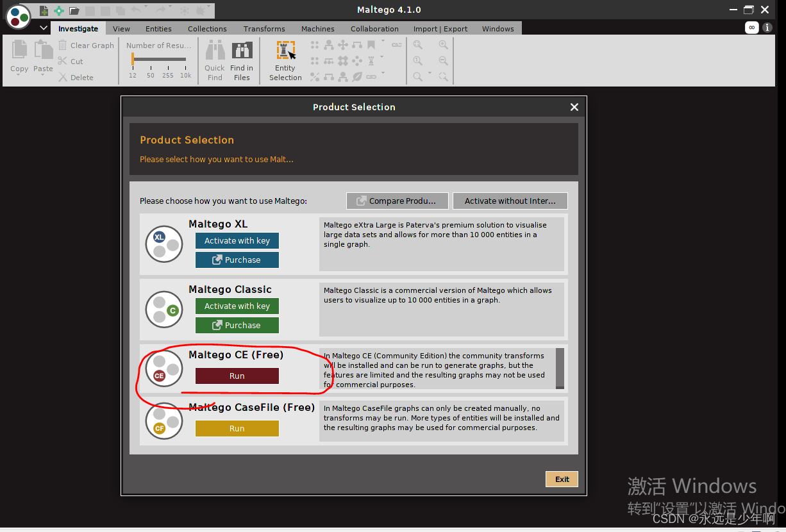This screenshot has height=532, width=786.
Task: Click the info icon at top right
Action: [x=767, y=28]
